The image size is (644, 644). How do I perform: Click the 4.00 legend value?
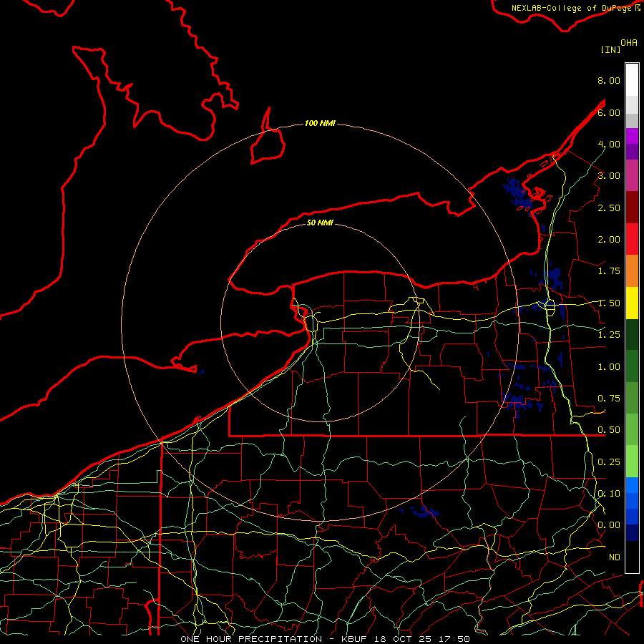[609, 144]
